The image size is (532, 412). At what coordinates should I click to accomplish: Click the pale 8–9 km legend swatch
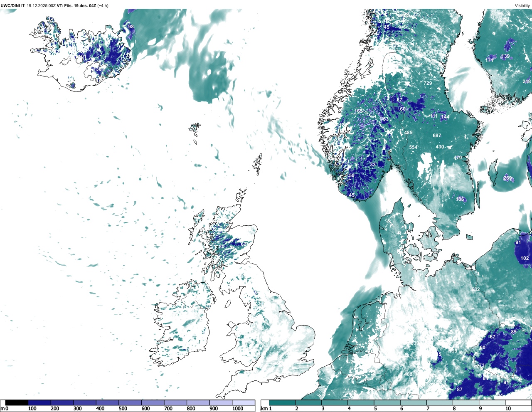(x=466, y=403)
